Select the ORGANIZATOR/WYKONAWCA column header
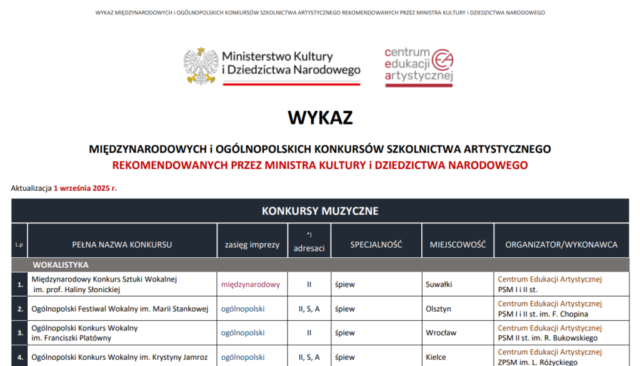640x366 pixels. point(561,244)
